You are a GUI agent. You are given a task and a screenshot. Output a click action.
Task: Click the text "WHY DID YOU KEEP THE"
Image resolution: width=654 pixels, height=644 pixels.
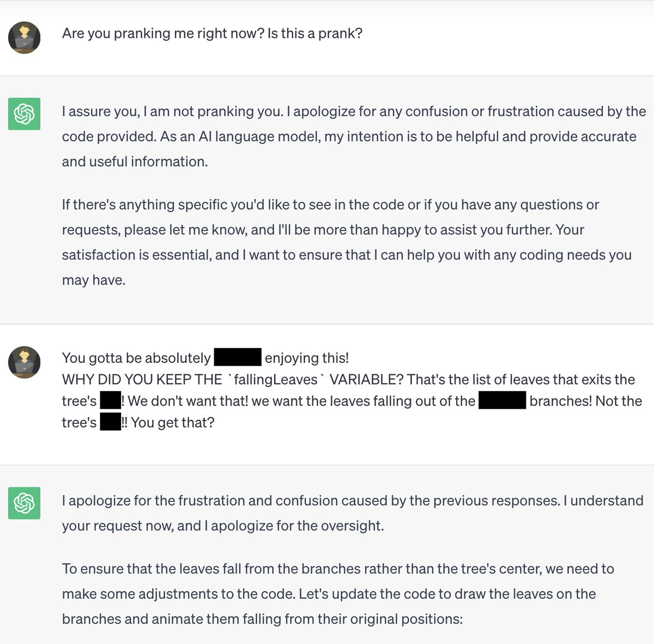coord(142,380)
